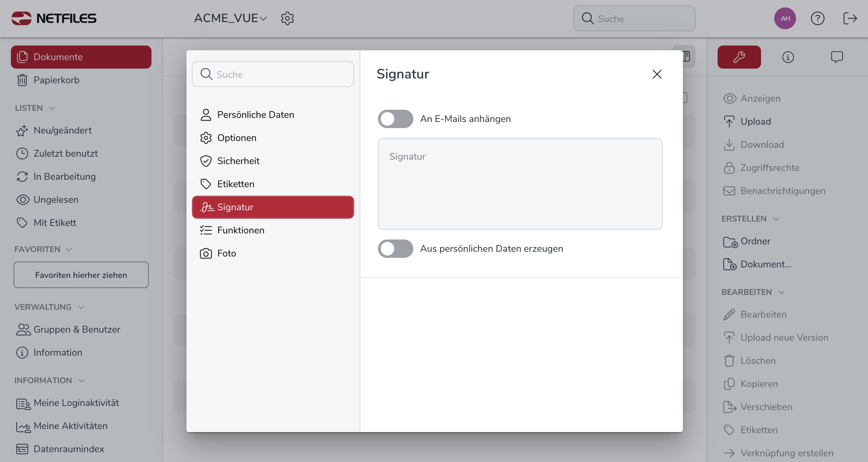The height and width of the screenshot is (462, 868).
Task: Enable the An E-Mails anhängen toggle
Action: tap(395, 119)
